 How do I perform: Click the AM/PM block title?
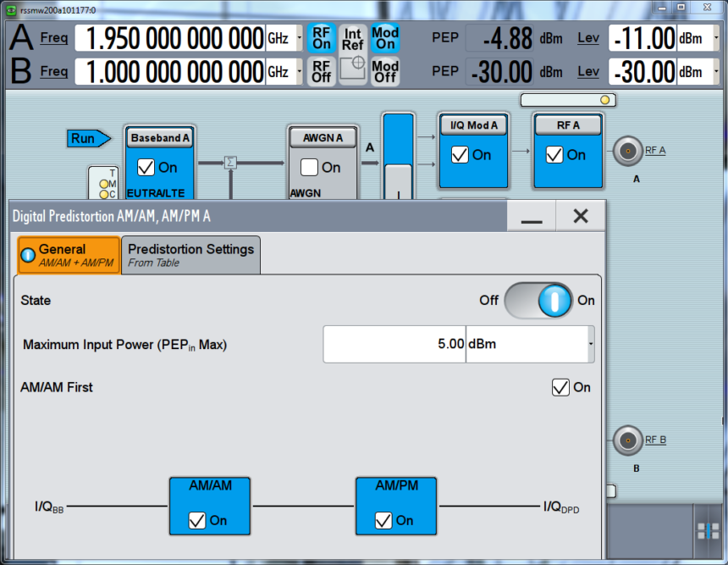tap(397, 485)
